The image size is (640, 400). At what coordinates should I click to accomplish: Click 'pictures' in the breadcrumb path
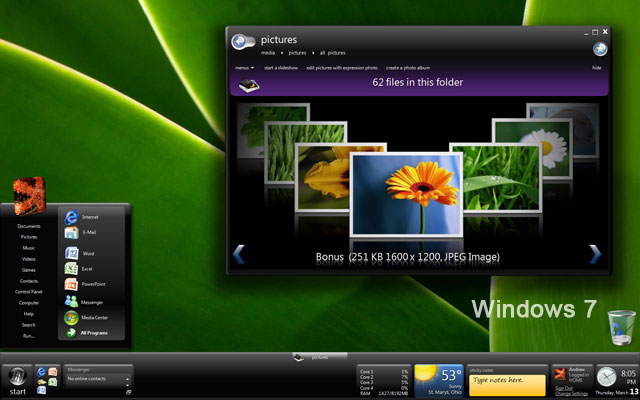click(x=297, y=53)
